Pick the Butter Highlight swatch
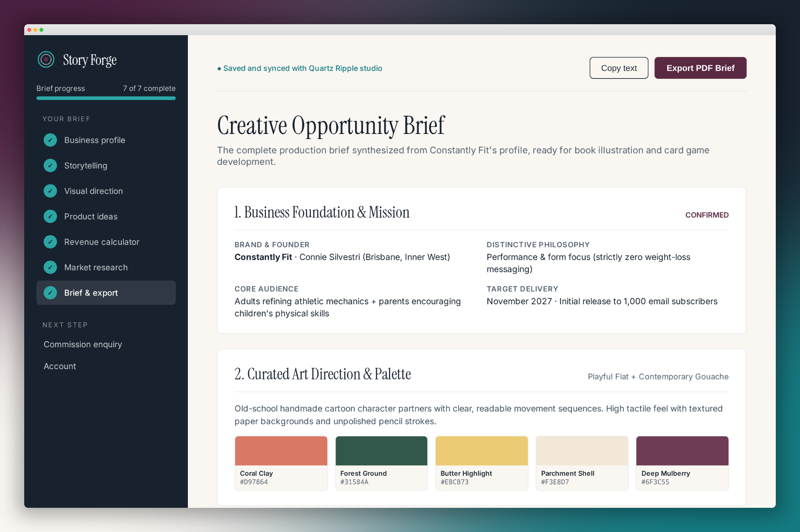This screenshot has height=532, width=800. click(x=482, y=463)
